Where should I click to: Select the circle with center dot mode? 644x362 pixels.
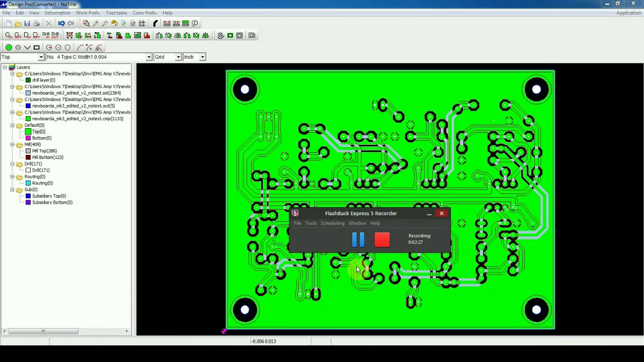(58, 47)
